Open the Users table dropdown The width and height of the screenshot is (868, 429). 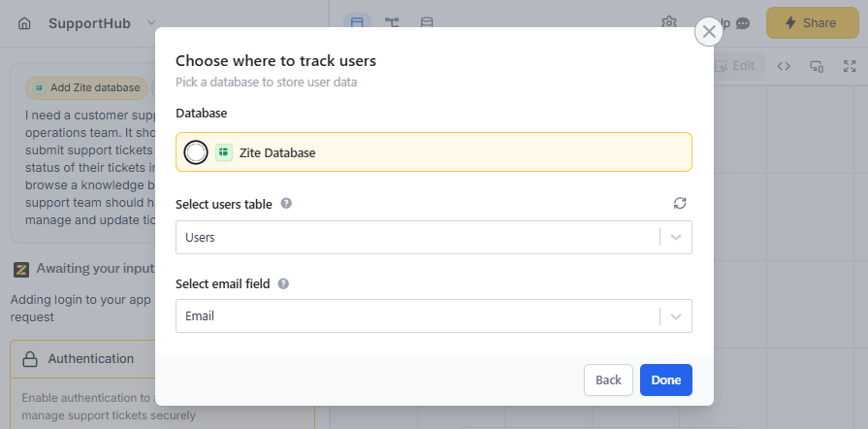[676, 238]
